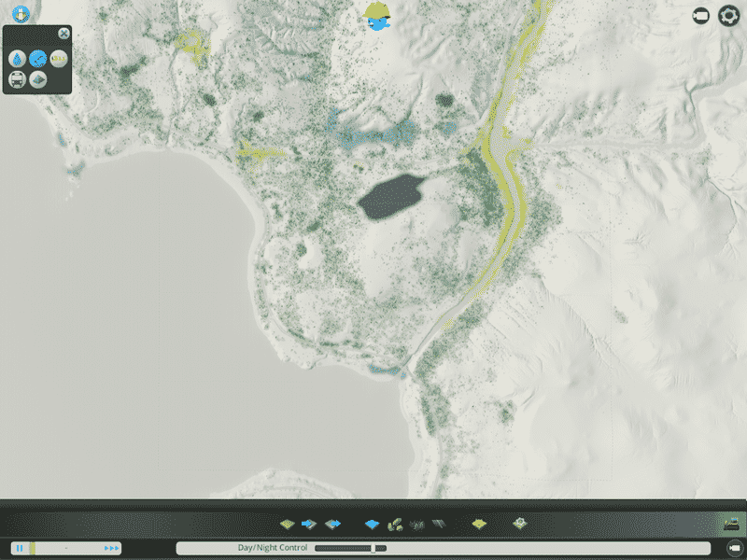The width and height of the screenshot is (747, 560).
Task: Click the import heightmap arrow tile icon
Action: coord(311,524)
